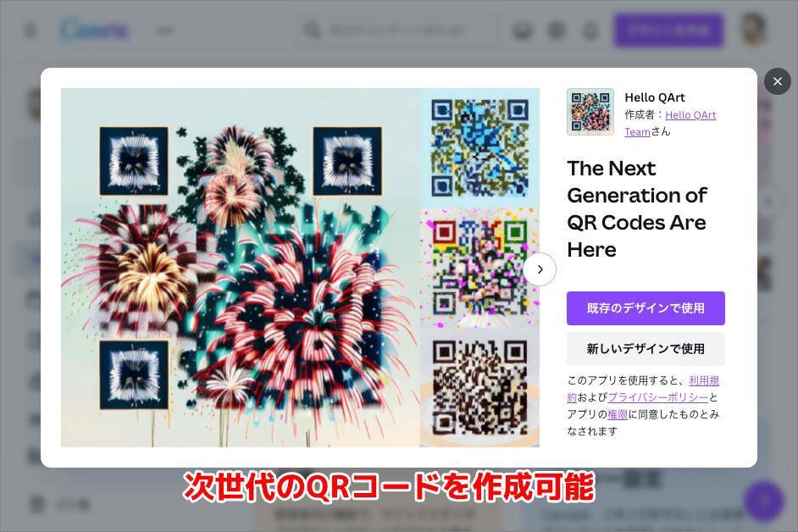The width and height of the screenshot is (798, 532).
Task: Open the 権限 permissions link
Action: 618,414
